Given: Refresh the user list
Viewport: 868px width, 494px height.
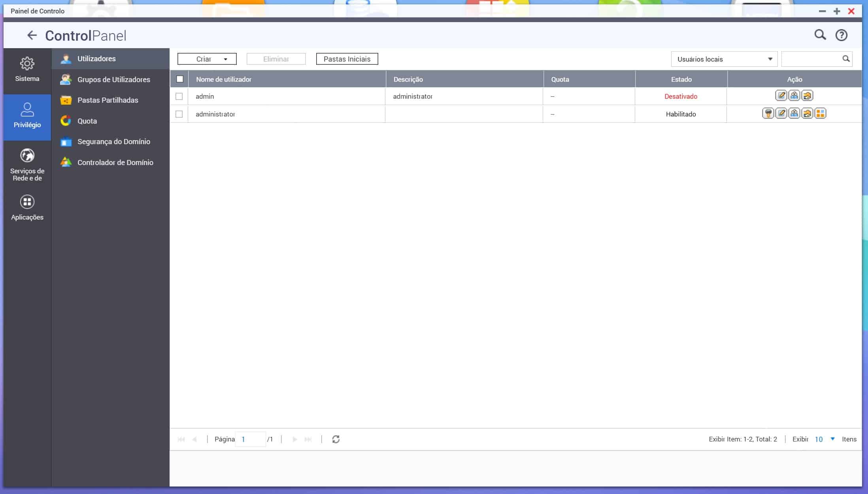Looking at the screenshot, I should (336, 439).
